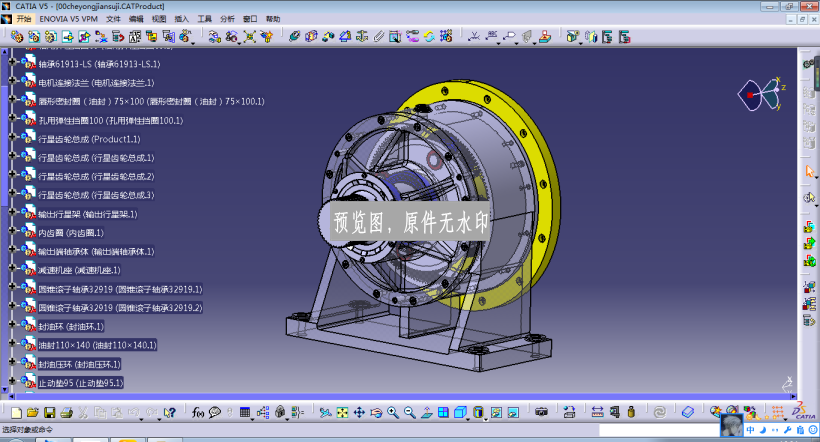
Task: Click the Update All icon
Action: (429, 37)
